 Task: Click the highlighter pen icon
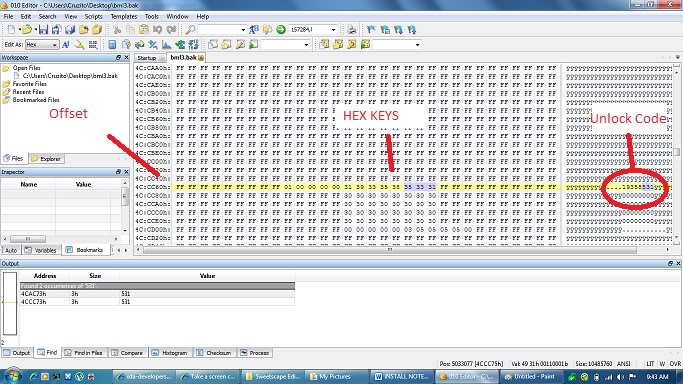(x=79, y=44)
